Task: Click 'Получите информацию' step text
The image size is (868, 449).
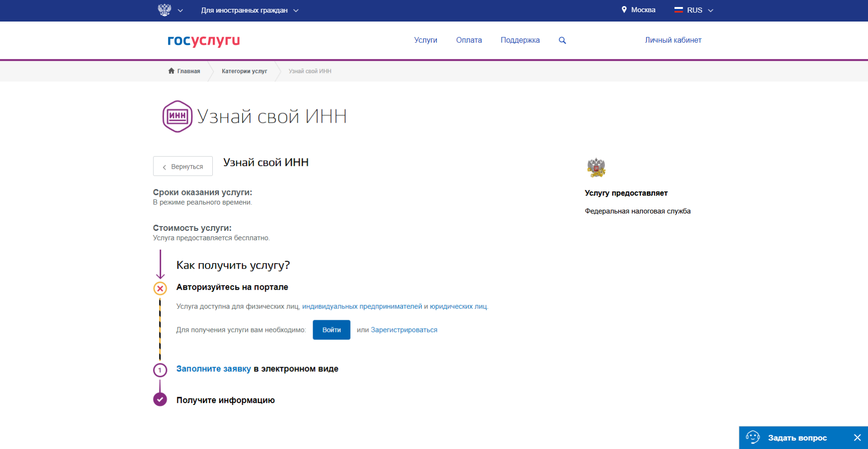Action: coord(225,400)
